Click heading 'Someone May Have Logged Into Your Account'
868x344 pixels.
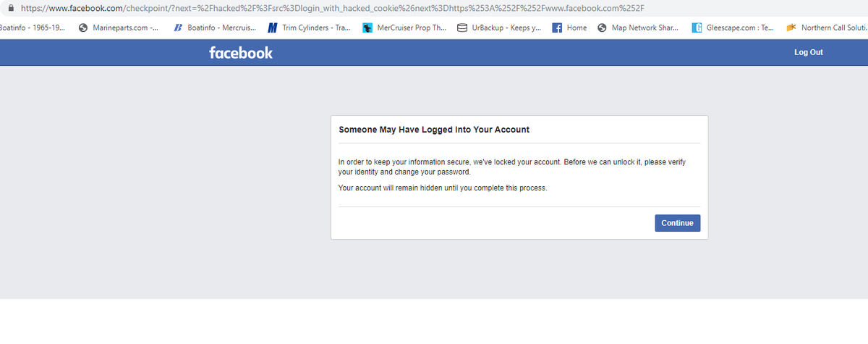coord(434,130)
